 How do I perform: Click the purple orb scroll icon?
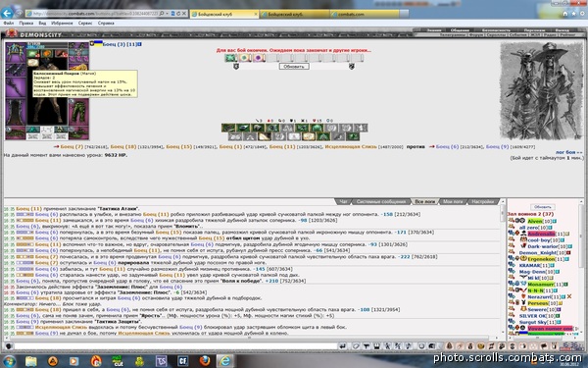259,58
